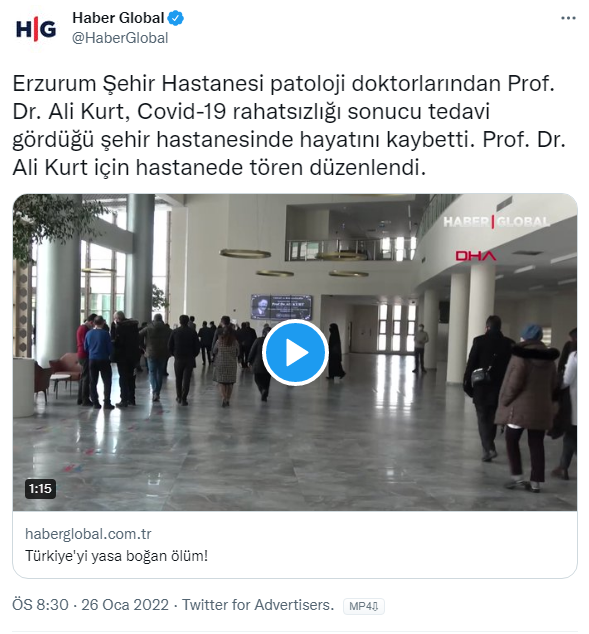Viewport: 589px width, 634px height.
Task: Open the Haber Global display name
Action: pos(118,18)
